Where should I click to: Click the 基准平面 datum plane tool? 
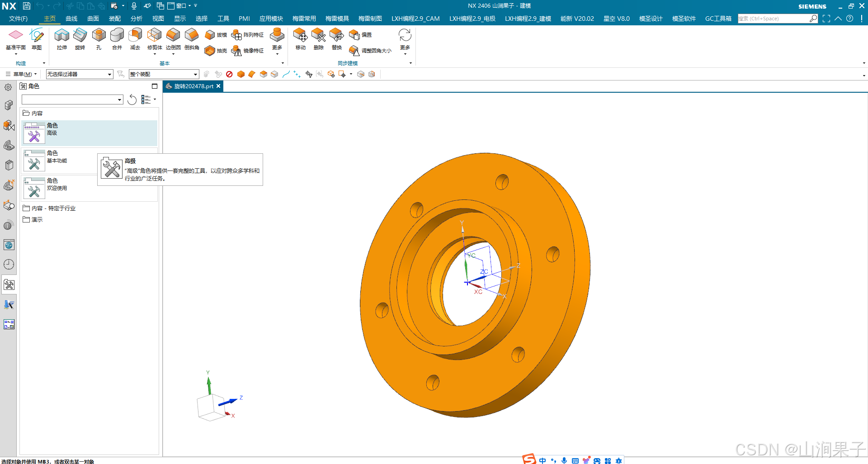pos(15,38)
